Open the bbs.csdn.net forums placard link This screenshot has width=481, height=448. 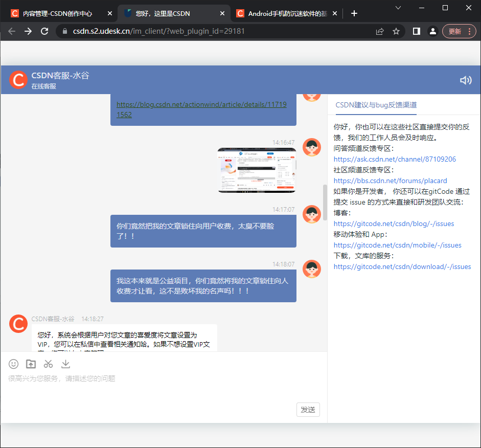390,181
